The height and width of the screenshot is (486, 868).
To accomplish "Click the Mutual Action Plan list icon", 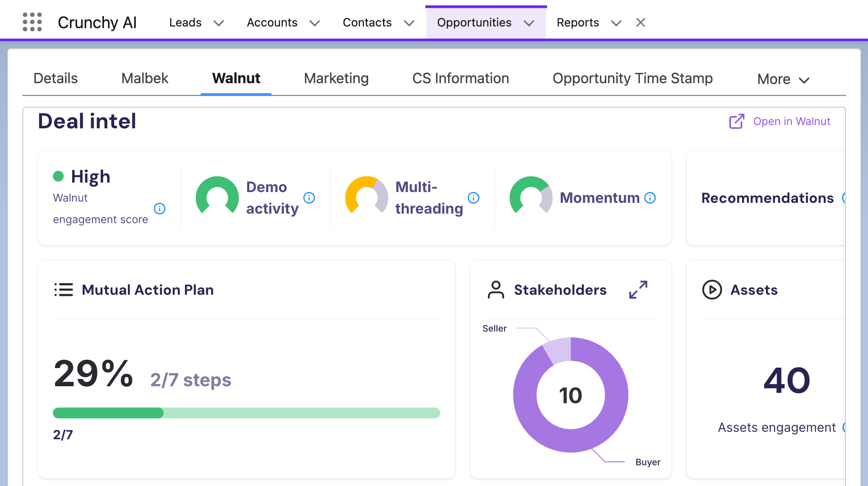I will pos(63,290).
